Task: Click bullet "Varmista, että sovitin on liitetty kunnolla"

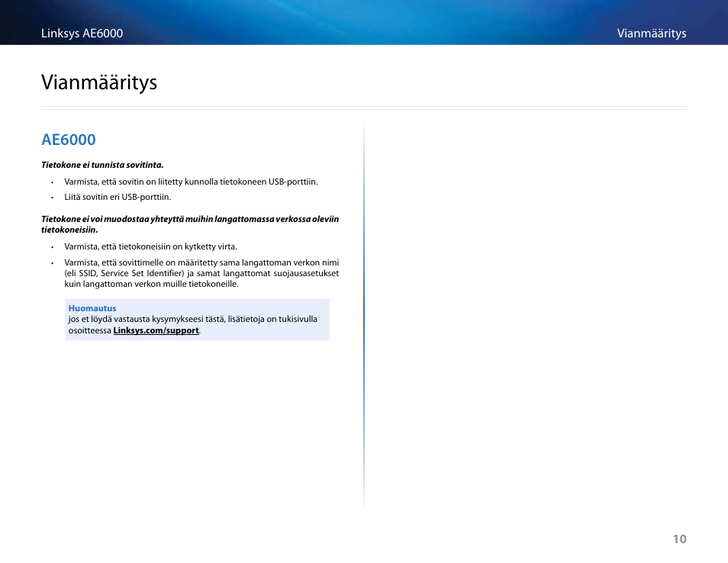Action: click(191, 182)
